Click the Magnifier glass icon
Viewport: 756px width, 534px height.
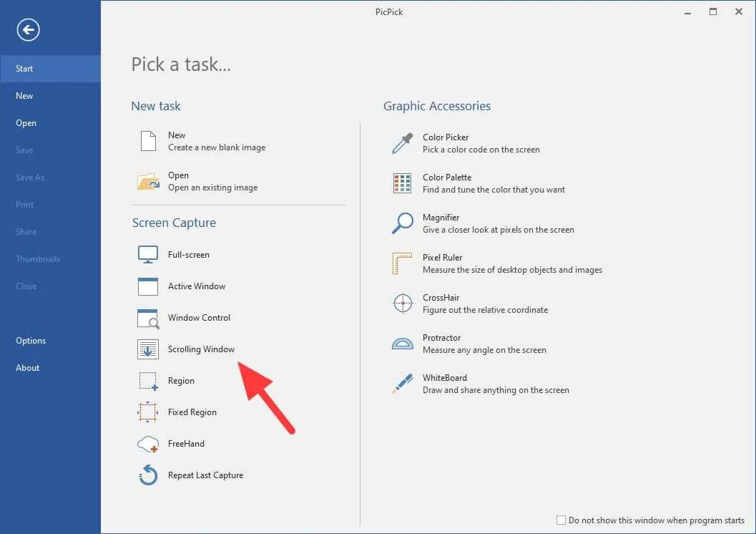tap(403, 223)
